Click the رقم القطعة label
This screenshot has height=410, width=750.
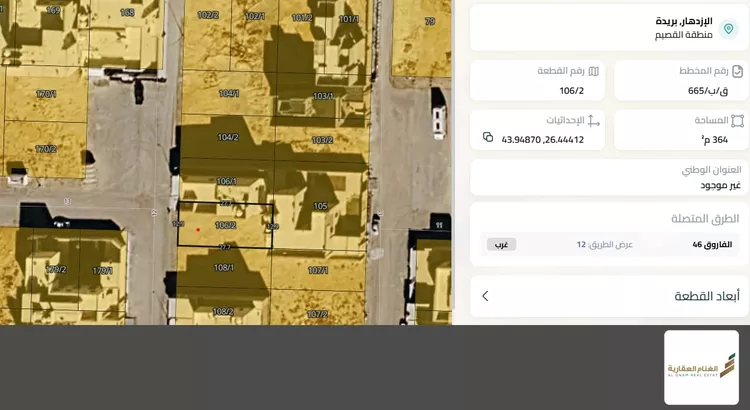561,71
